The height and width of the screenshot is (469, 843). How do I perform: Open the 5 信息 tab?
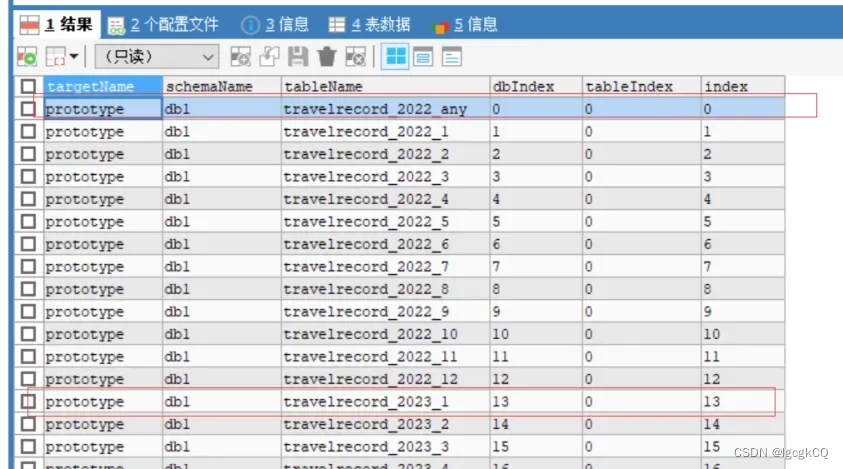tap(465, 25)
